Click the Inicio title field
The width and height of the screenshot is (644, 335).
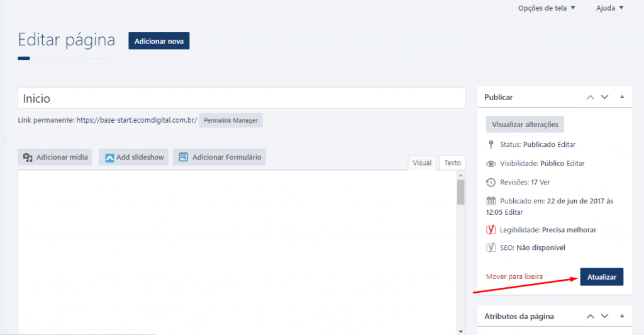pyautogui.click(x=241, y=98)
